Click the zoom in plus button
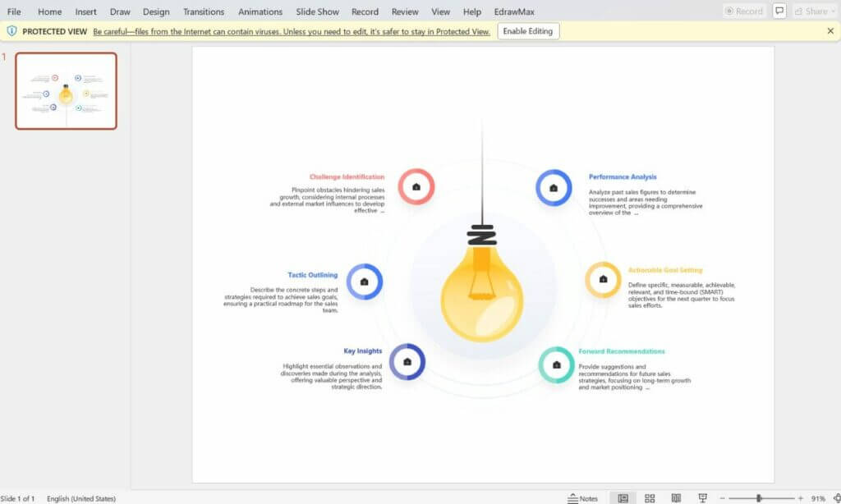 [800, 498]
